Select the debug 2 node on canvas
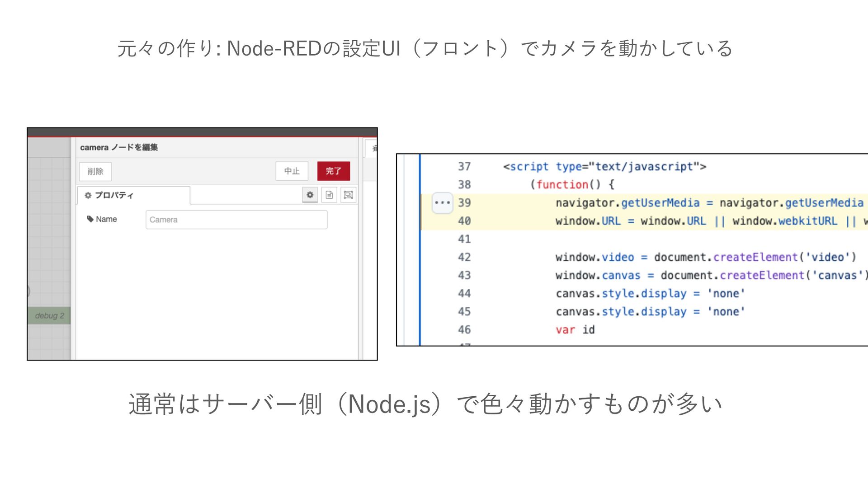868x488 pixels. (49, 315)
